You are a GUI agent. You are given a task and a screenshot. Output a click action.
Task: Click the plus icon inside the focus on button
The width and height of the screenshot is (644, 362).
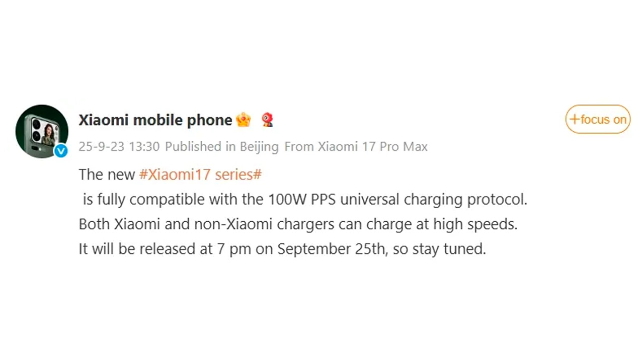[x=575, y=119]
